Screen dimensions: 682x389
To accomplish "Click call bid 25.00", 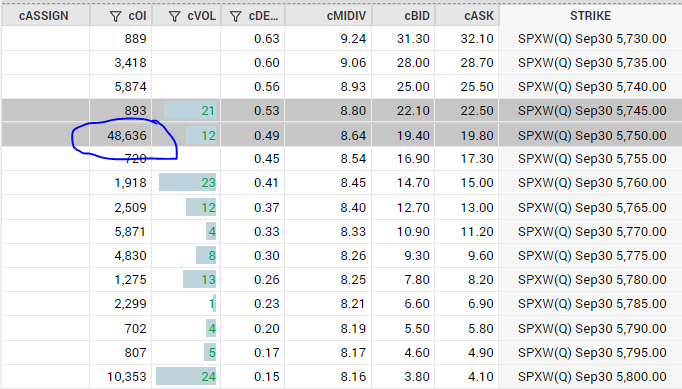I will (x=413, y=87).
